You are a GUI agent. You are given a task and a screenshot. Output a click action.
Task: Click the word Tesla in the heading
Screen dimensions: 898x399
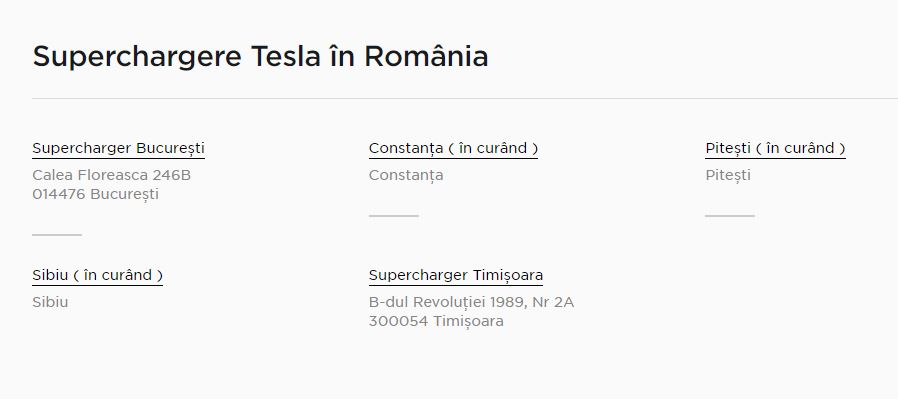(x=285, y=57)
